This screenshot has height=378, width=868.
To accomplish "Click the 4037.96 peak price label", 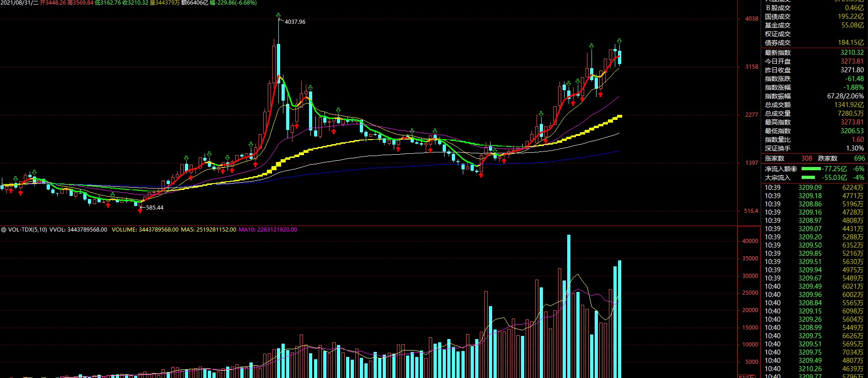I will coord(295,22).
